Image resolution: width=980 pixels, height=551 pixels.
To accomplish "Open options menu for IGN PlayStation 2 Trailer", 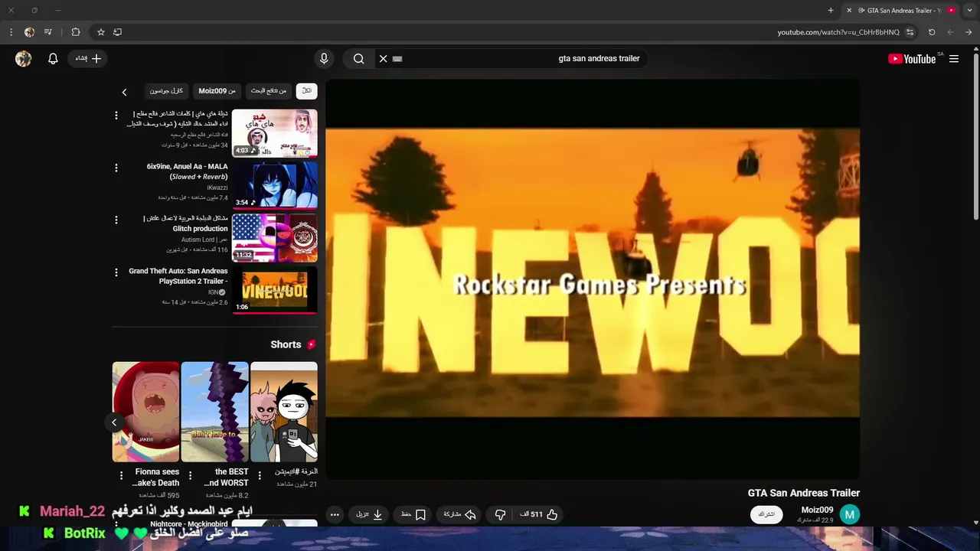I will coord(116,272).
